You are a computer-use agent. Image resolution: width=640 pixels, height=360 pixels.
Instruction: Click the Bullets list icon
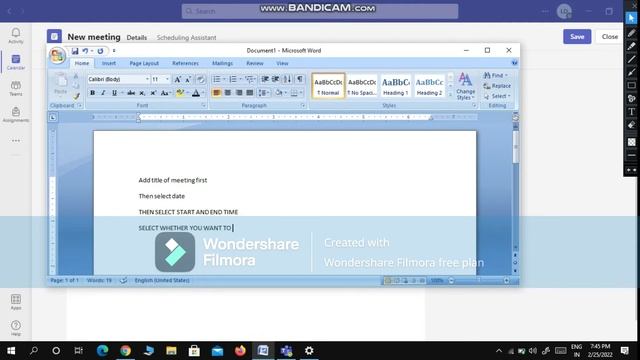coord(217,79)
